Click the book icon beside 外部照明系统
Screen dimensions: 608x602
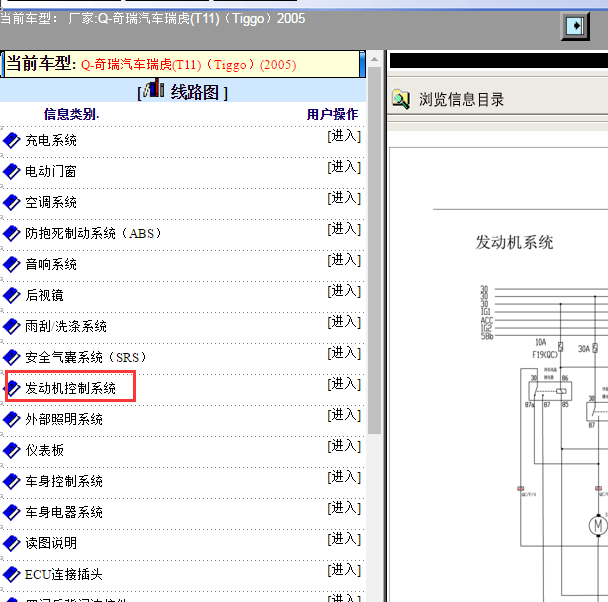click(12, 419)
